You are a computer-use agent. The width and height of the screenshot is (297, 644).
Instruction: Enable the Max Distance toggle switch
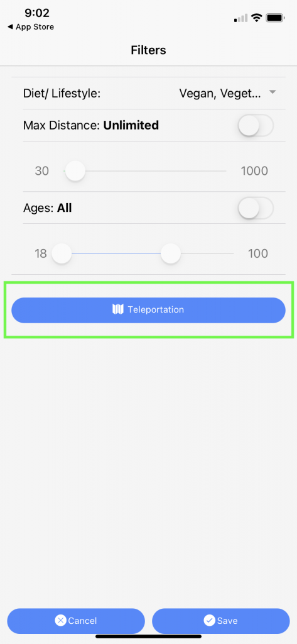pyautogui.click(x=256, y=125)
